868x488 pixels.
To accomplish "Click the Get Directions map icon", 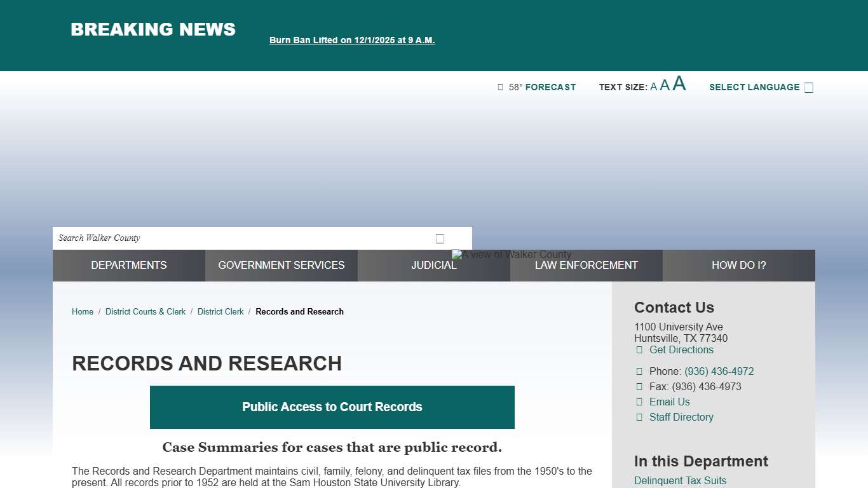I will click(x=639, y=350).
